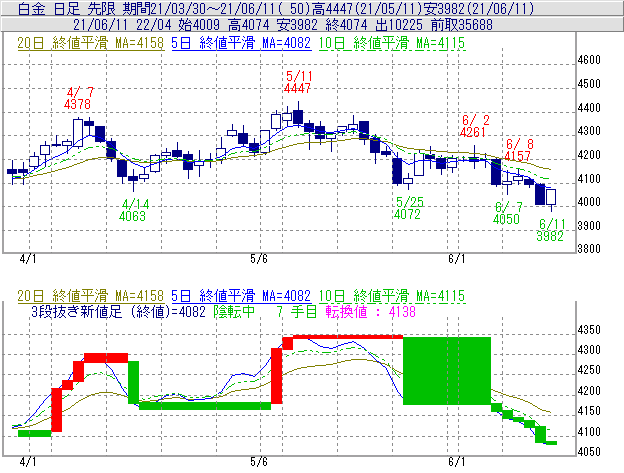Click the 20日 終値平滑 MA=4158 legend in upper chart
This screenshot has width=624, height=473.
(x=90, y=43)
